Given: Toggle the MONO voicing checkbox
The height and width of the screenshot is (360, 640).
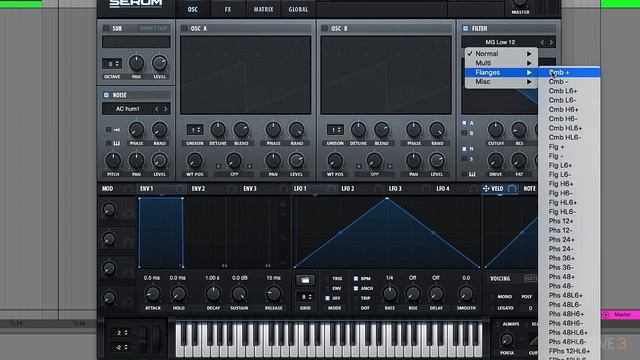Looking at the screenshot, I should pos(493,297).
